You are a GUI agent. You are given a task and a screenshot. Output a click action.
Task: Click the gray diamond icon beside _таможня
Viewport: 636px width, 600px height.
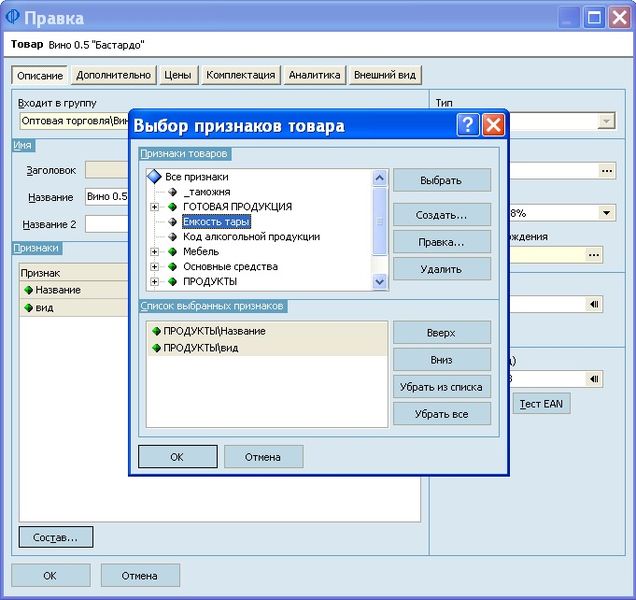172,191
